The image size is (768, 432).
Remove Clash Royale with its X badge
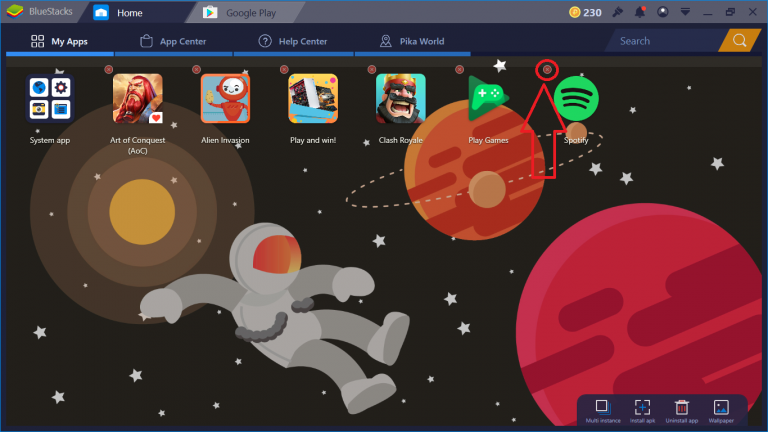(372, 70)
